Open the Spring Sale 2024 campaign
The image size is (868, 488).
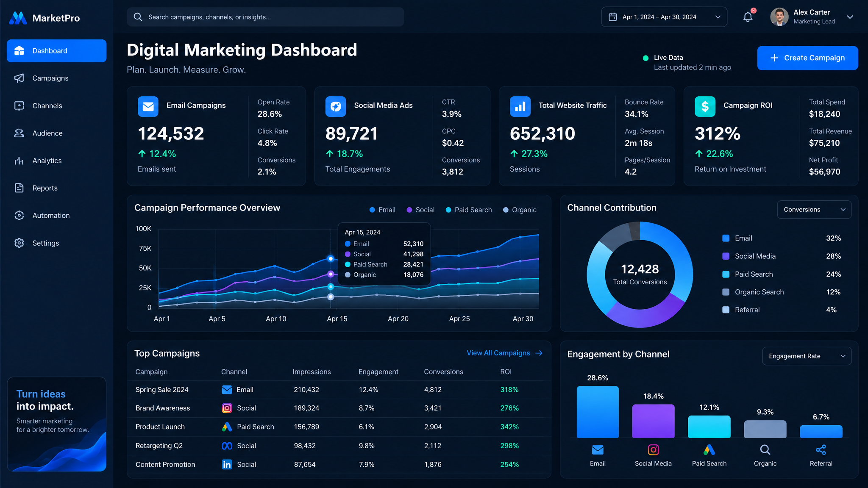coord(162,390)
